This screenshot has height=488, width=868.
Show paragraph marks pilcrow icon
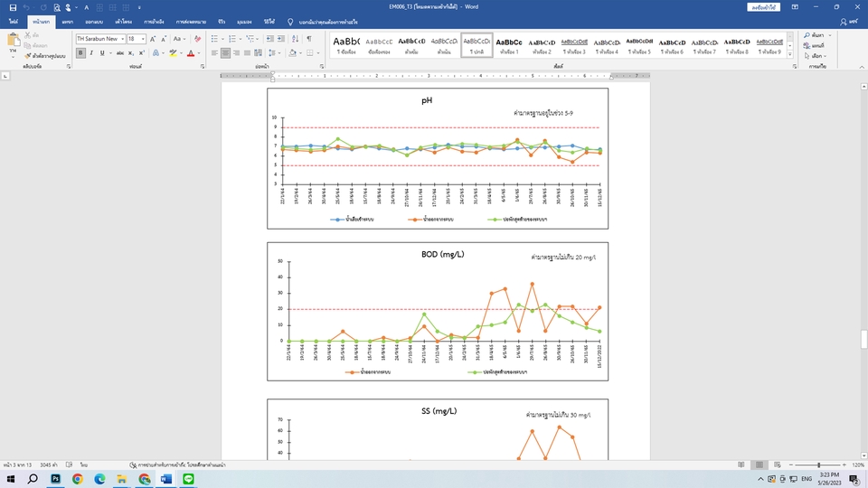(309, 39)
